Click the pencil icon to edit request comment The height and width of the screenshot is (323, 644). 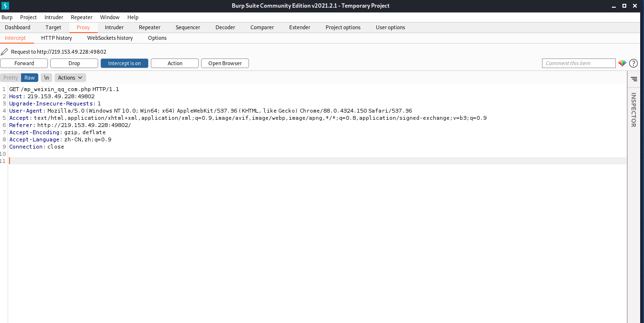point(4,51)
